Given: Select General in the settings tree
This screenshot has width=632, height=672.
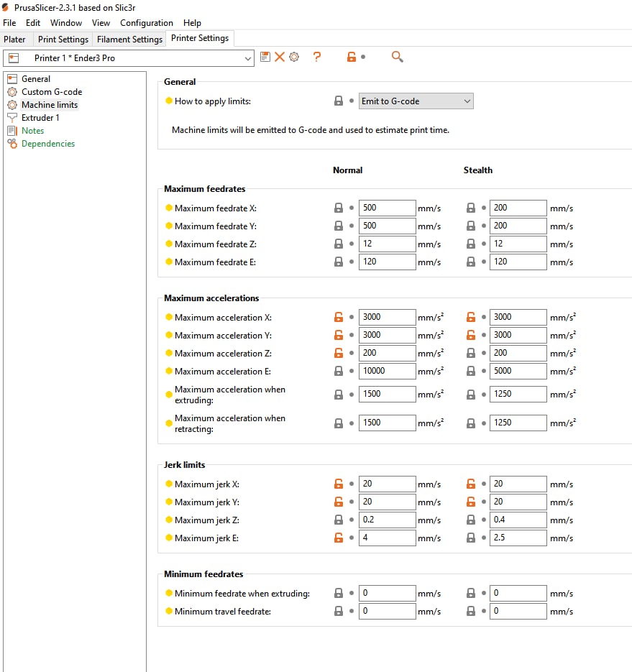Looking at the screenshot, I should 36,79.
